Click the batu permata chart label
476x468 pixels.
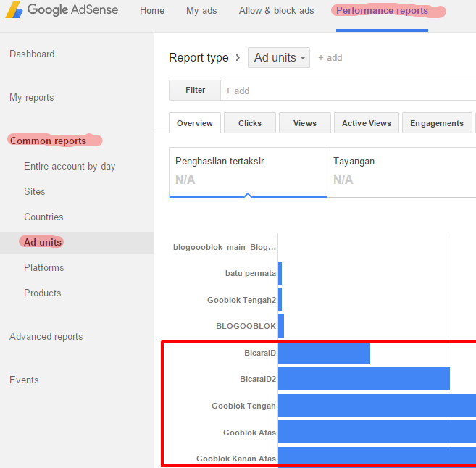click(251, 273)
